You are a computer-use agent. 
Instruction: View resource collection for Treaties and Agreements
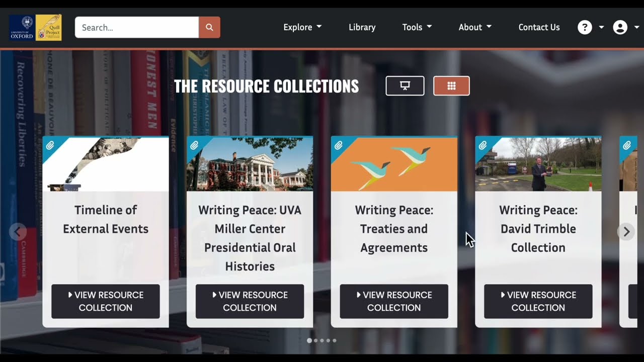point(394,301)
